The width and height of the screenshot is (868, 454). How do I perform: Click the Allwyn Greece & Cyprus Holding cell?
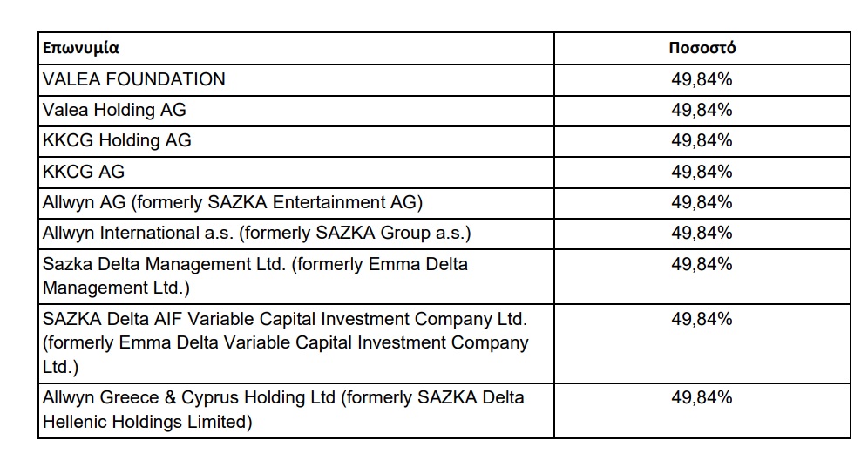point(296,410)
